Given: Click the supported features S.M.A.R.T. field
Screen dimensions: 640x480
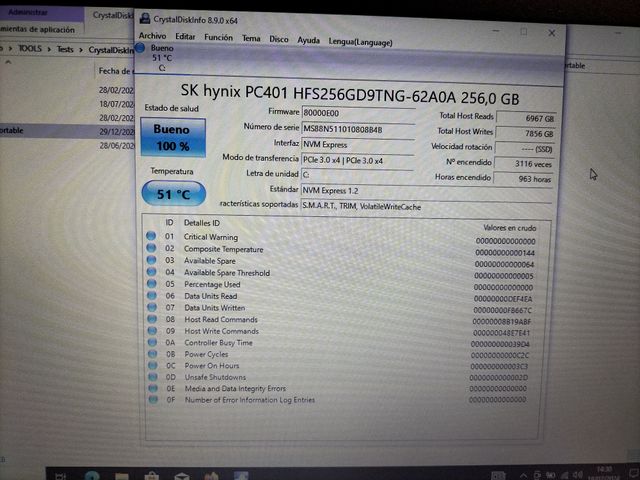Looking at the screenshot, I should [x=426, y=207].
